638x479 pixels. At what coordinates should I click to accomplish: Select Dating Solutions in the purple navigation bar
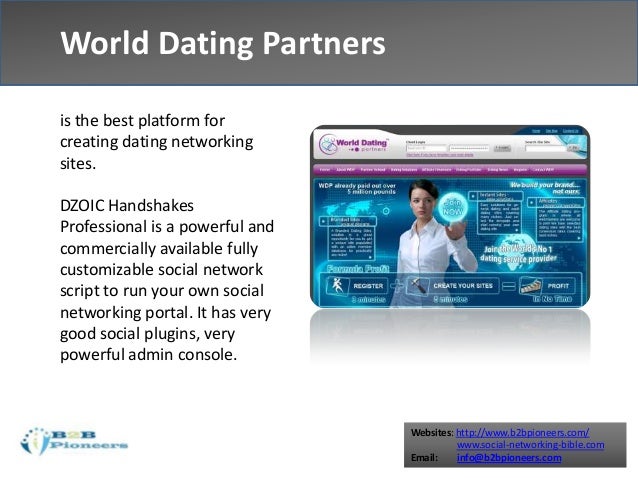404,170
